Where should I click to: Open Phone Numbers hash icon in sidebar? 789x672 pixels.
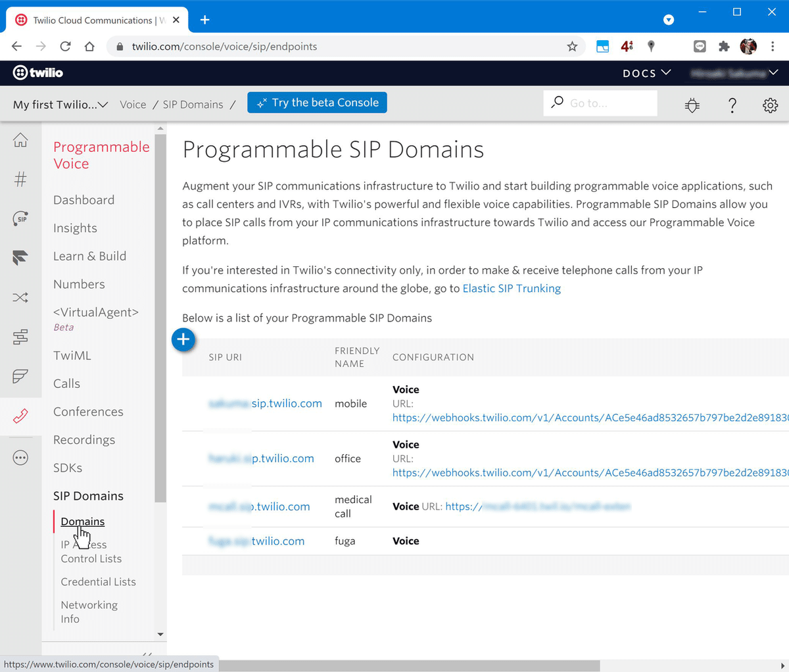click(20, 179)
